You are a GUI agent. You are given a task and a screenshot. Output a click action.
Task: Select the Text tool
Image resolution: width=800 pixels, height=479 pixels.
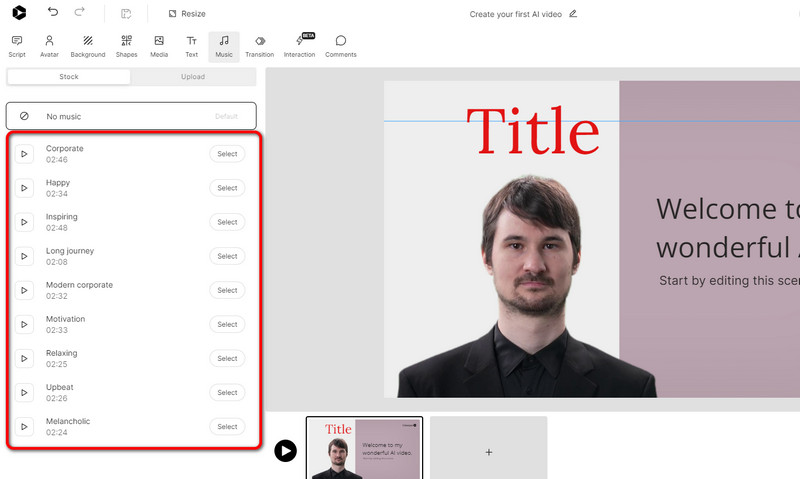pos(191,46)
